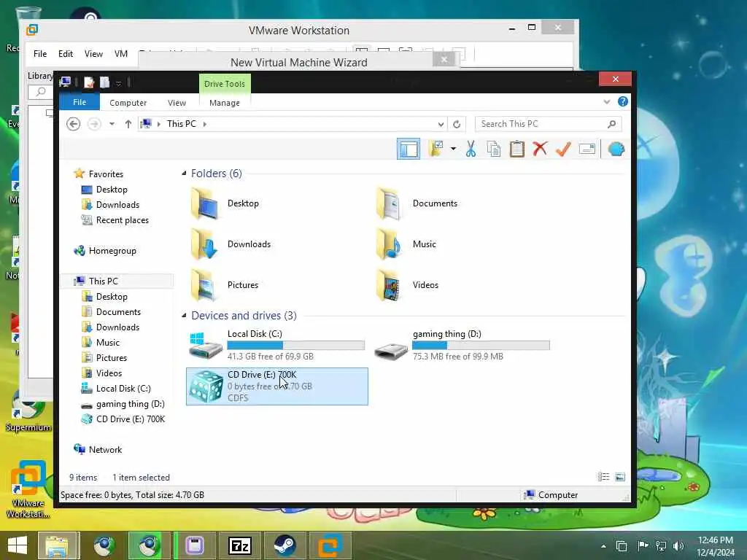Viewport: 747px width, 560px height.
Task: Expand the ribbon with the chevron
Action: pyautogui.click(x=606, y=101)
